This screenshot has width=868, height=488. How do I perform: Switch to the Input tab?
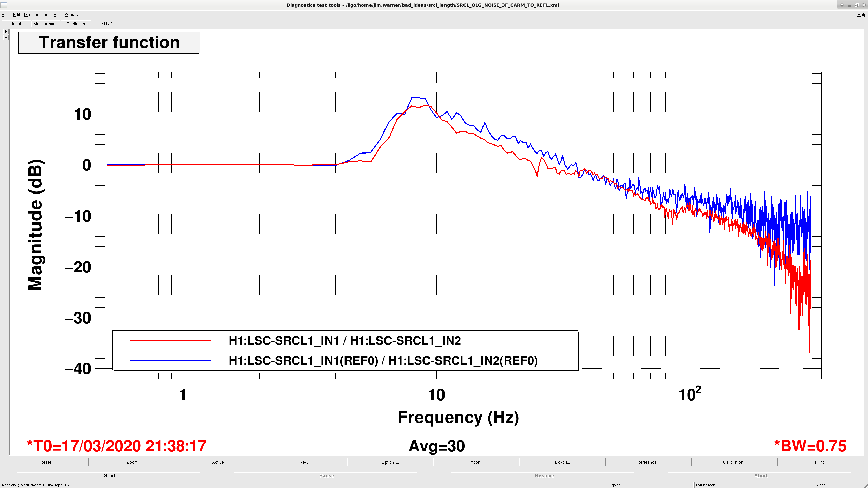(16, 24)
